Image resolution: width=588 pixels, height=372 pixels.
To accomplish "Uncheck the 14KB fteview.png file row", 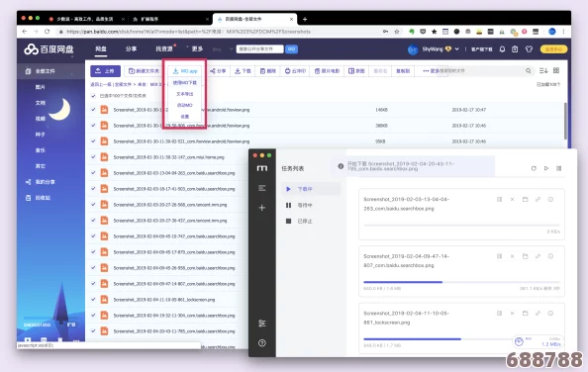I will 93,110.
